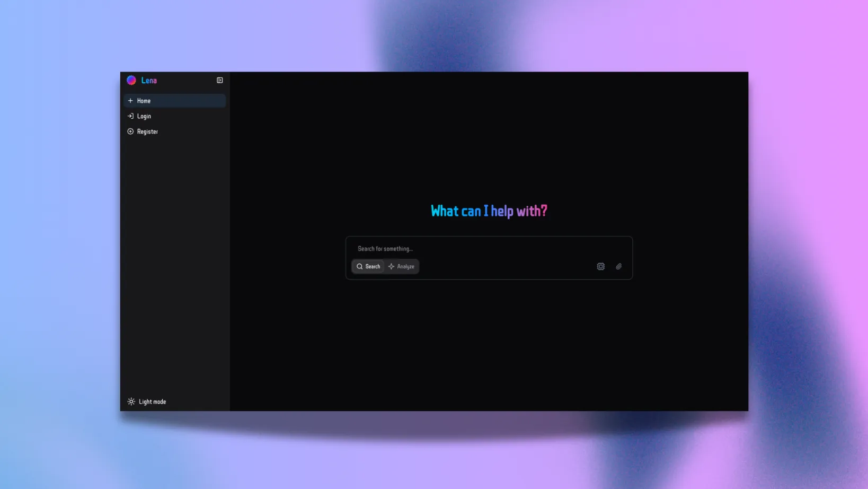Open the chip model selector icon
Image resolution: width=868 pixels, height=489 pixels.
pos(600,266)
